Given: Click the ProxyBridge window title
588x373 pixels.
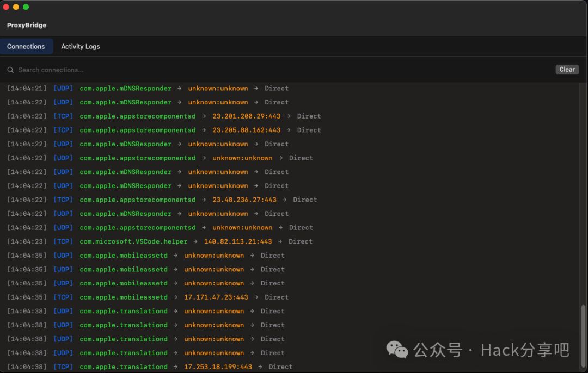Looking at the screenshot, I should (27, 25).
